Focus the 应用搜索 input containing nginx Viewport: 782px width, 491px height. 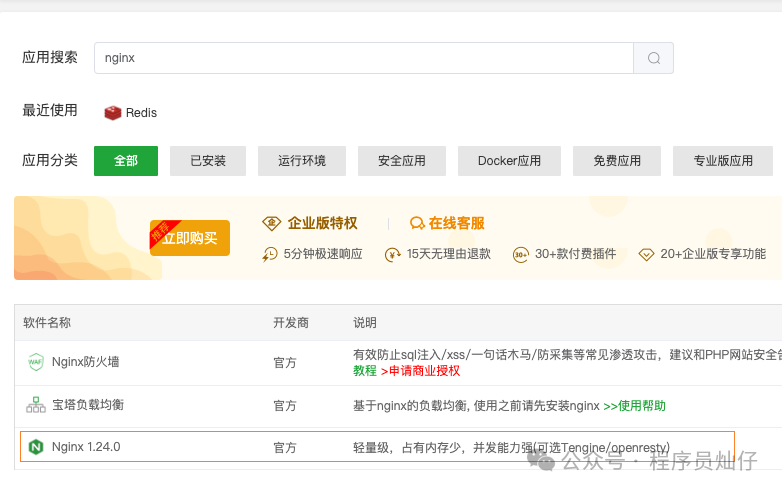coord(364,58)
